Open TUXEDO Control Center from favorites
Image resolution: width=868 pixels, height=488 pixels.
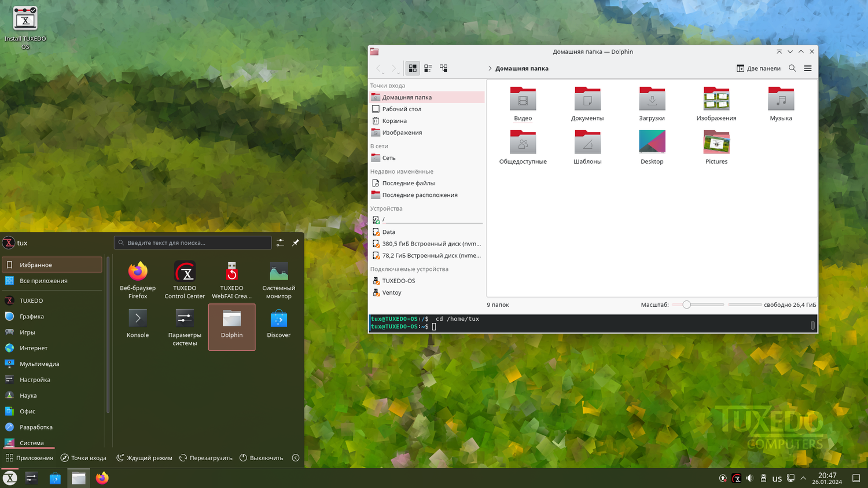185,280
